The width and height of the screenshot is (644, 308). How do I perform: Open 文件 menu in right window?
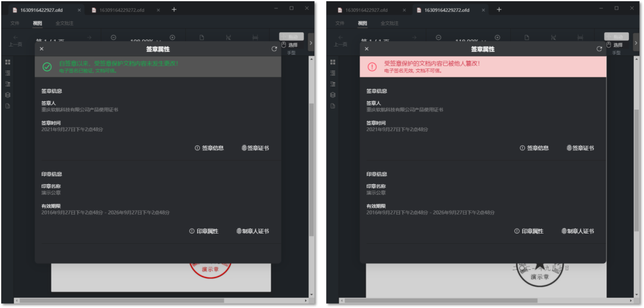340,23
